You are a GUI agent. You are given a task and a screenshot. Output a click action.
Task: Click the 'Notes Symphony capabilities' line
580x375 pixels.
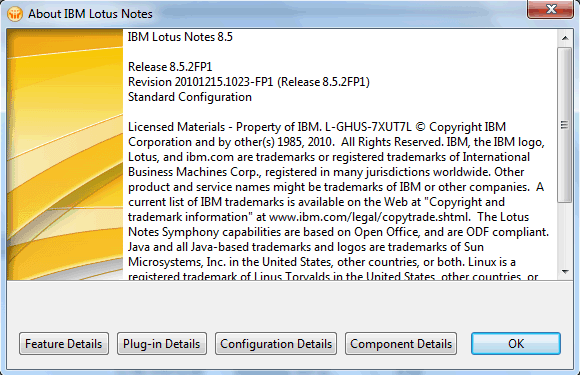[x=338, y=232]
